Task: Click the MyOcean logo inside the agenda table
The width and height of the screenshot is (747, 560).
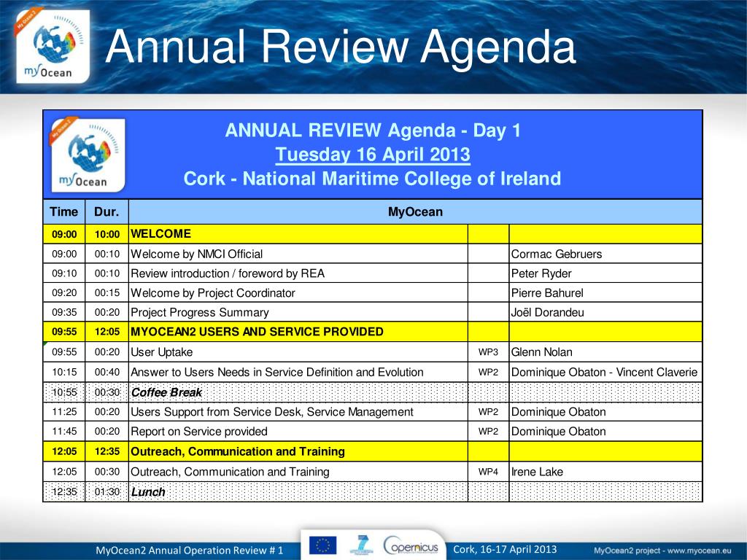Action: click(x=88, y=155)
